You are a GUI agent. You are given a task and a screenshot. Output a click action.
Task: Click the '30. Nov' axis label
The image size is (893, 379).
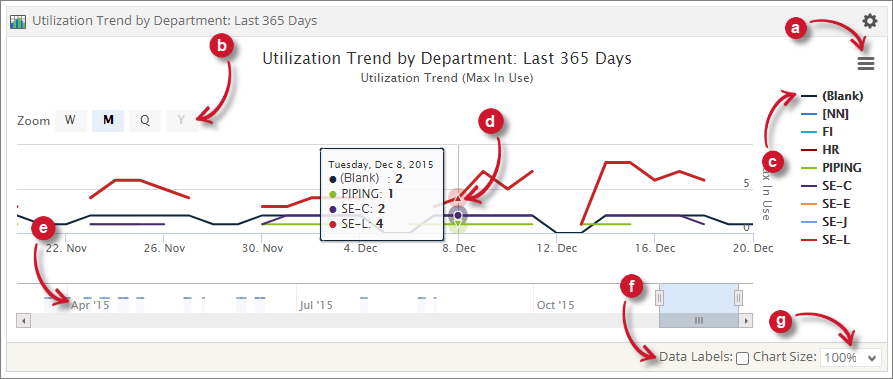(x=264, y=248)
